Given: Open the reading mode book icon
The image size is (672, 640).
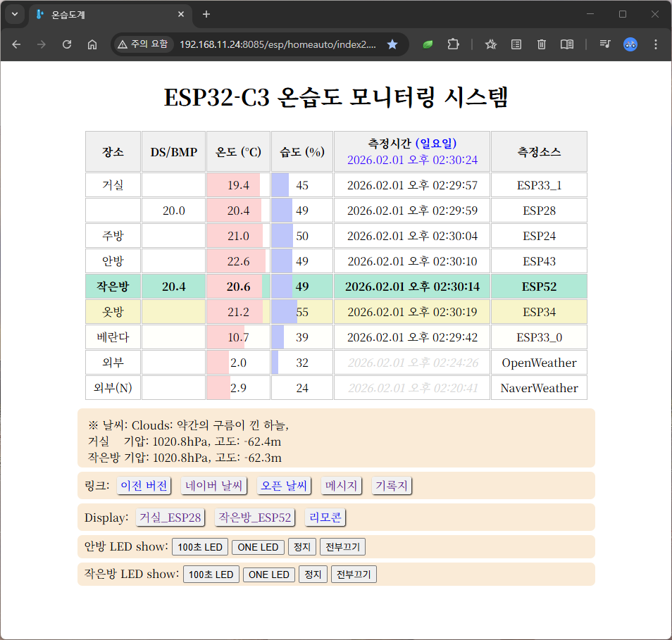Looking at the screenshot, I should (567, 44).
